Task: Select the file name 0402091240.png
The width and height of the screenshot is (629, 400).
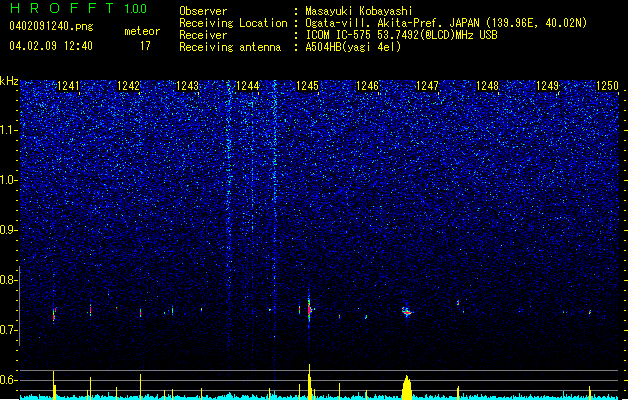Action: point(51,26)
